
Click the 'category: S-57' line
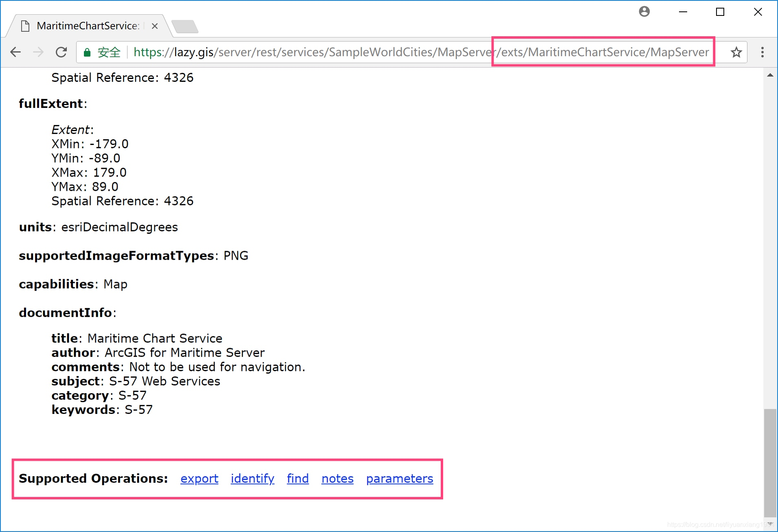(x=99, y=395)
